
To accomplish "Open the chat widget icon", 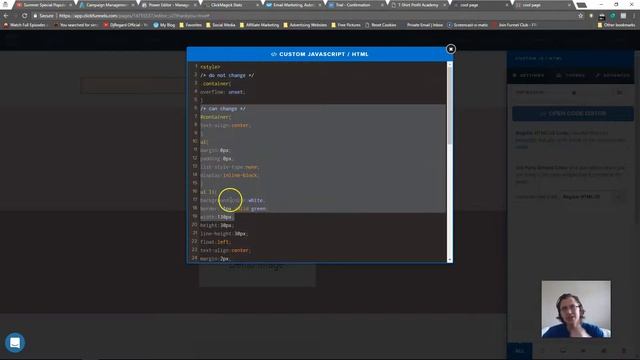I will 15,342.
